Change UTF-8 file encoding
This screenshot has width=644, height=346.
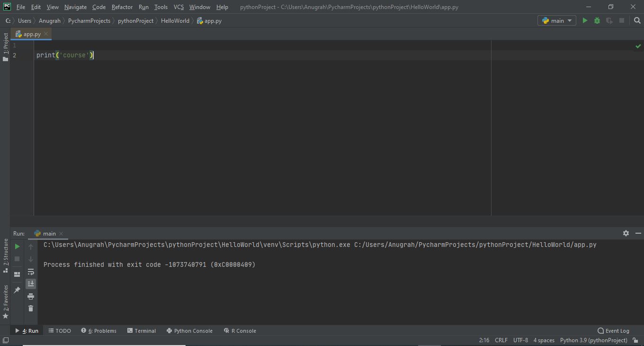click(x=520, y=340)
